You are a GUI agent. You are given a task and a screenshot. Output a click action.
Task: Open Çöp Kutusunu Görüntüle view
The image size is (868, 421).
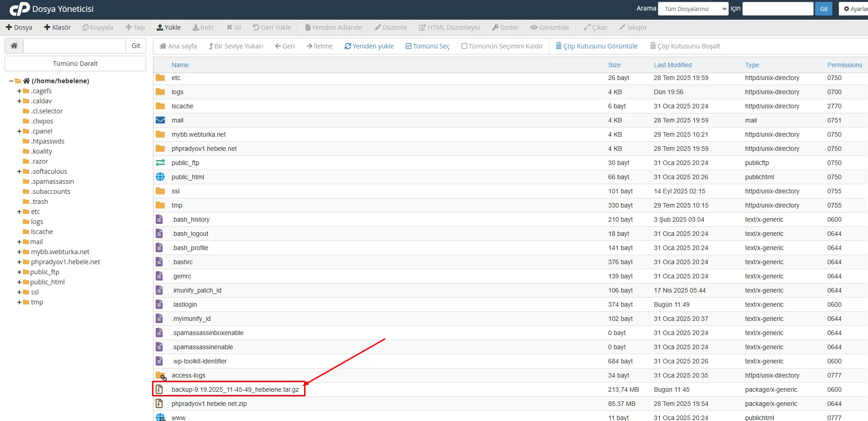pyautogui.click(x=558, y=46)
